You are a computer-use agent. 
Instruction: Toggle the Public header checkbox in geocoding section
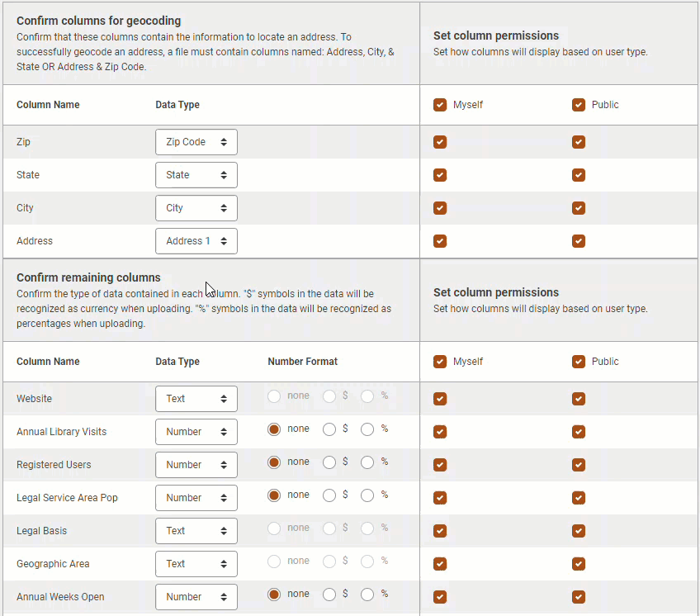pos(579,105)
